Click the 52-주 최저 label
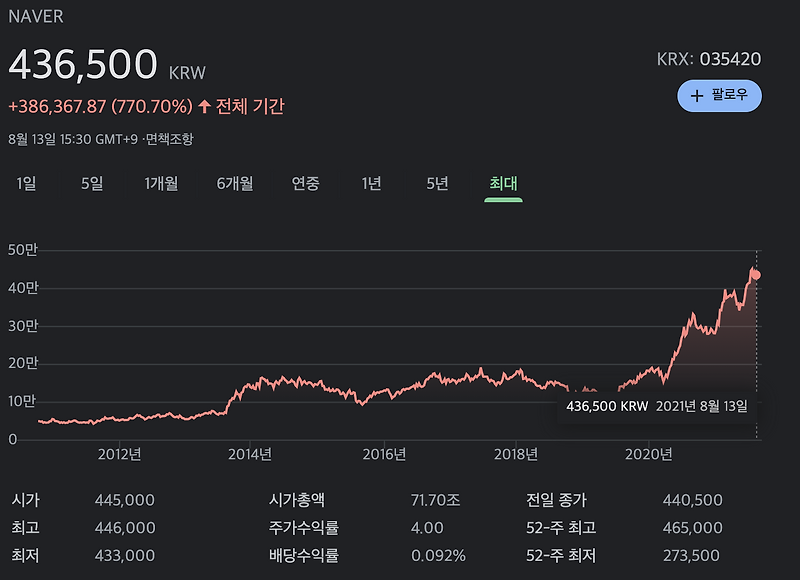The height and width of the screenshot is (580, 800). (561, 556)
